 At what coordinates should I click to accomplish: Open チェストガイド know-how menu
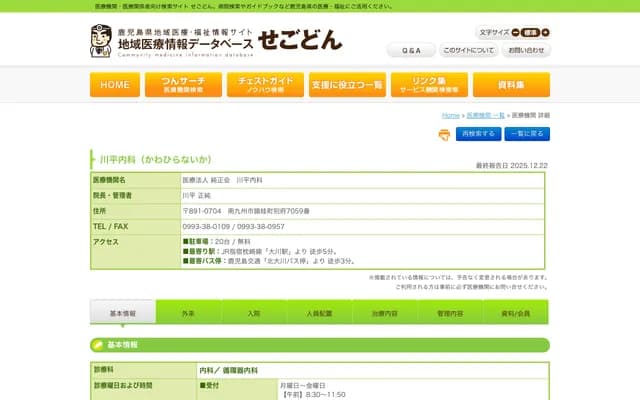tap(265, 85)
